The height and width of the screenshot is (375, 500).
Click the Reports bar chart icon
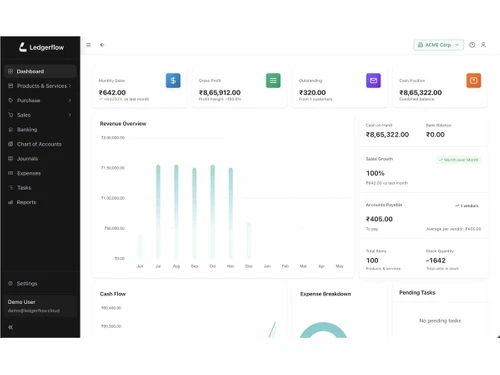click(x=10, y=202)
